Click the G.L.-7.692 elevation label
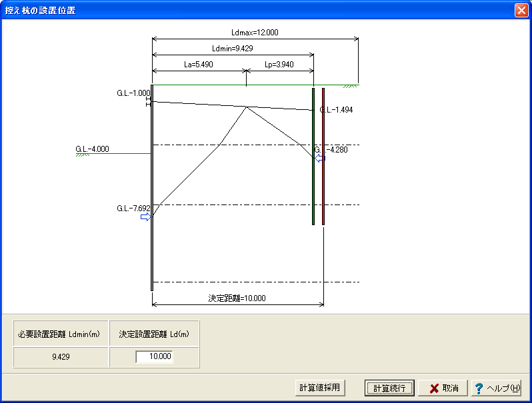The image size is (532, 403). [x=133, y=208]
